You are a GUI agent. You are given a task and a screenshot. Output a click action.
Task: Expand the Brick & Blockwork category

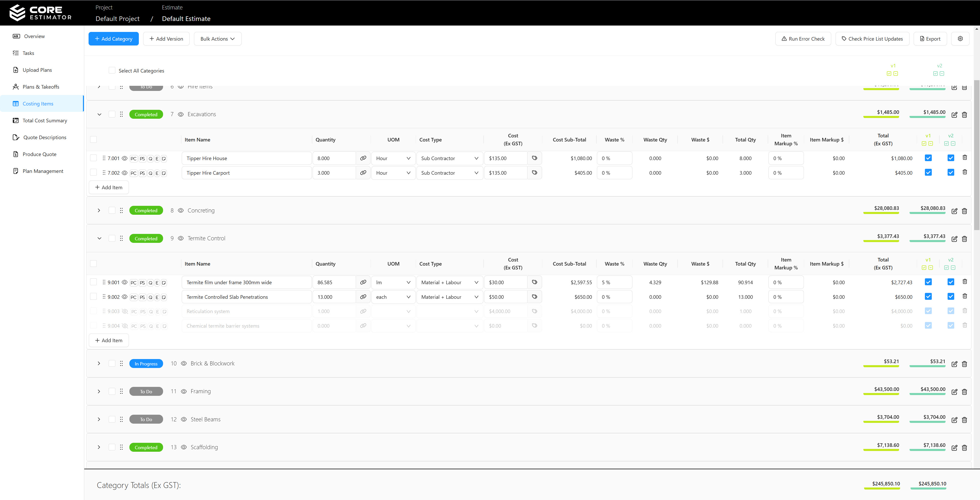pos(99,364)
